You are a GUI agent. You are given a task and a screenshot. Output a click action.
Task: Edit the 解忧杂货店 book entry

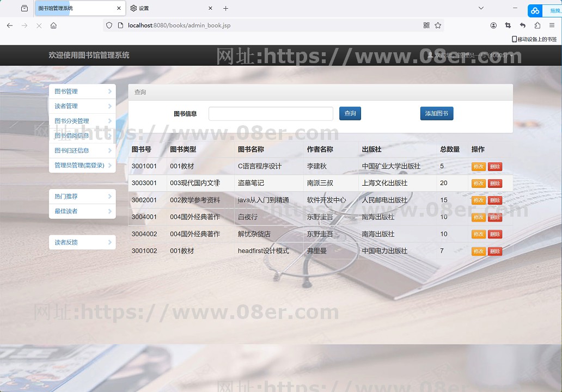coord(479,234)
